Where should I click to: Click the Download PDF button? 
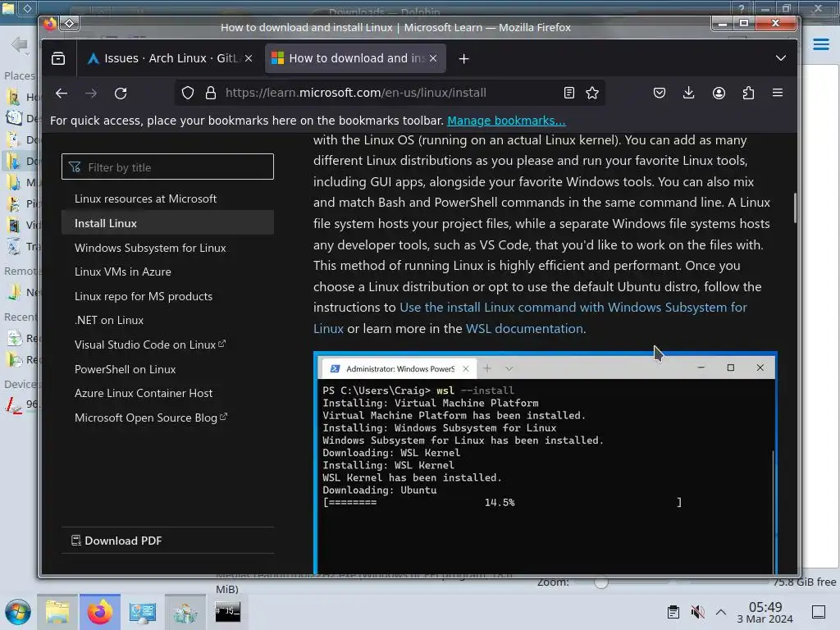tap(116, 541)
